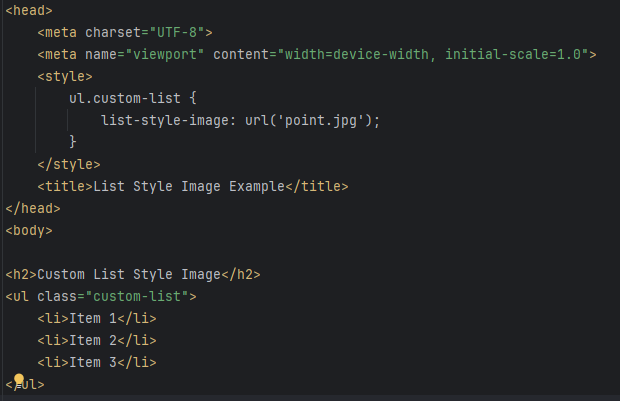This screenshot has height=401, width=620.
Task: Click the Item 2 list line
Action: 97,340
